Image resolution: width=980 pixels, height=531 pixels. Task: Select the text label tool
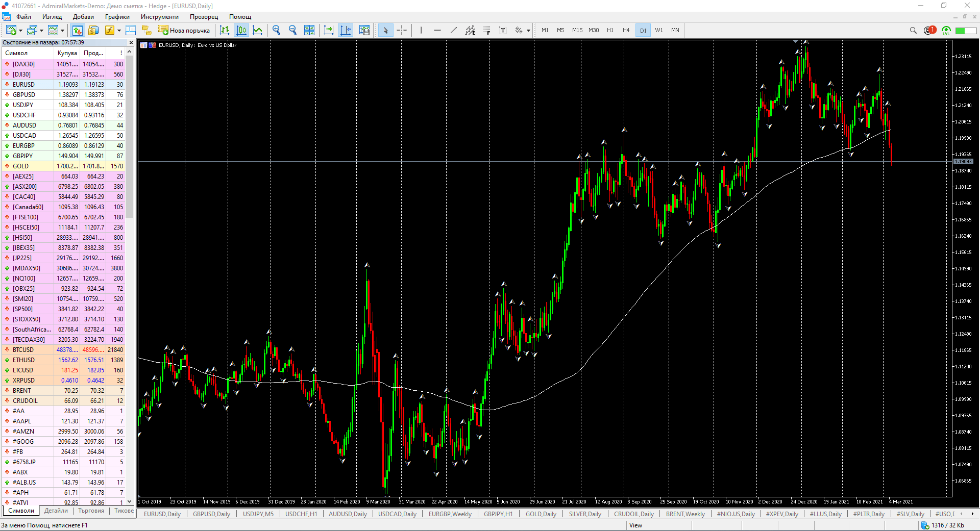(503, 30)
